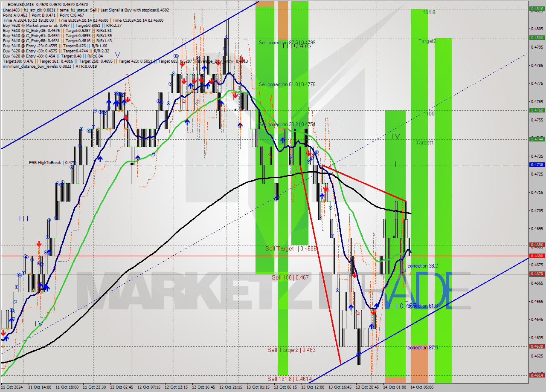Click the dark 0.4670 current price tag

(536, 274)
